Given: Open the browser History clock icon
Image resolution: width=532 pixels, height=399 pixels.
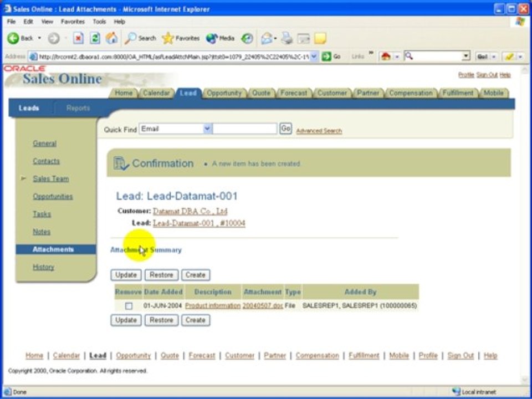Looking at the screenshot, I should [247, 38].
